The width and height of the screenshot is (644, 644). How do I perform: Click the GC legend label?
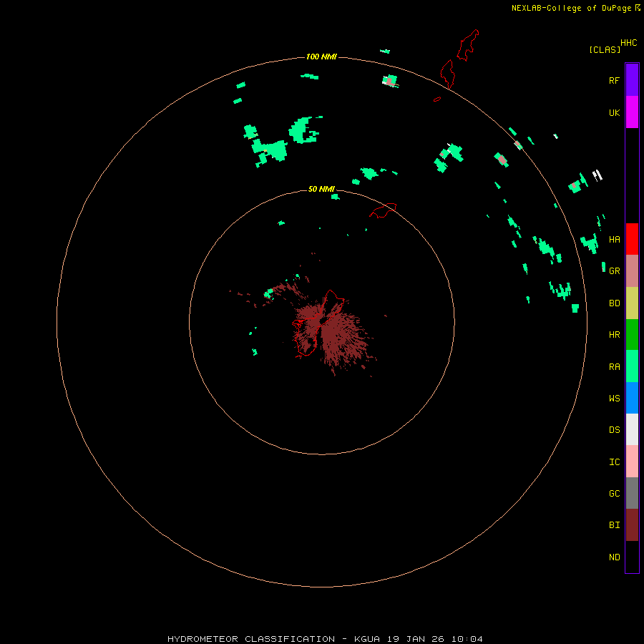[x=614, y=494]
